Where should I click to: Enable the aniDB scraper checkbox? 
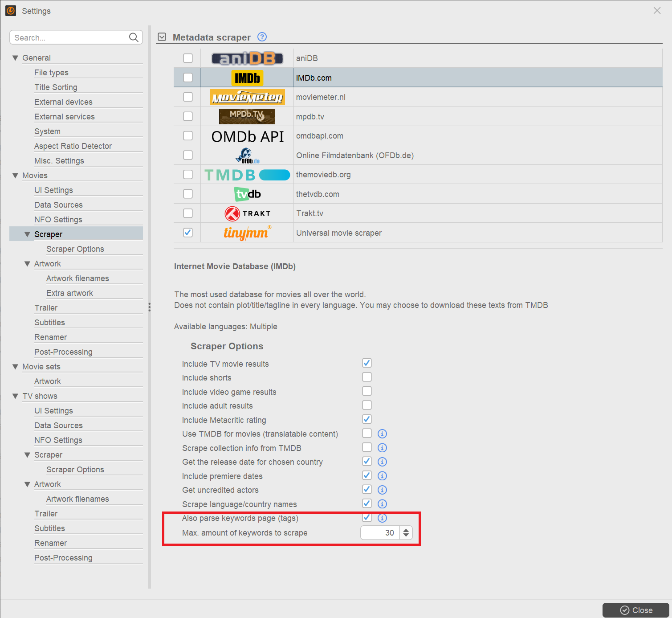coord(188,58)
